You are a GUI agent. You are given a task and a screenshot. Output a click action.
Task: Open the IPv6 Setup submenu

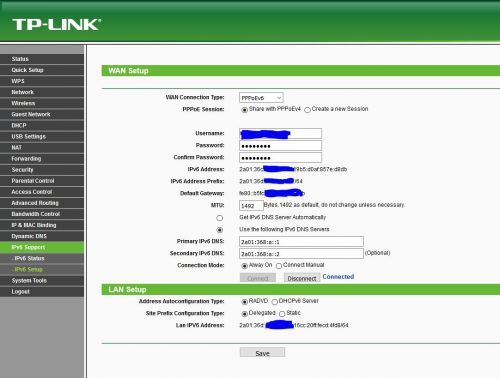[42, 269]
